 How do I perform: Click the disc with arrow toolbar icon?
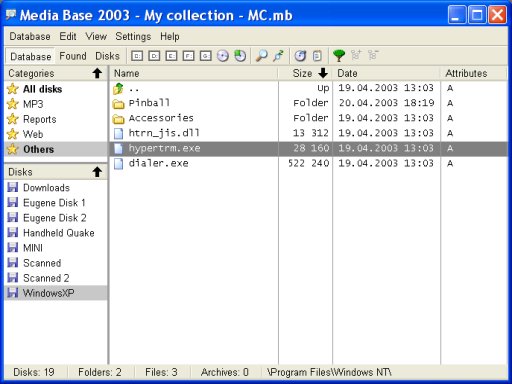tap(300, 56)
